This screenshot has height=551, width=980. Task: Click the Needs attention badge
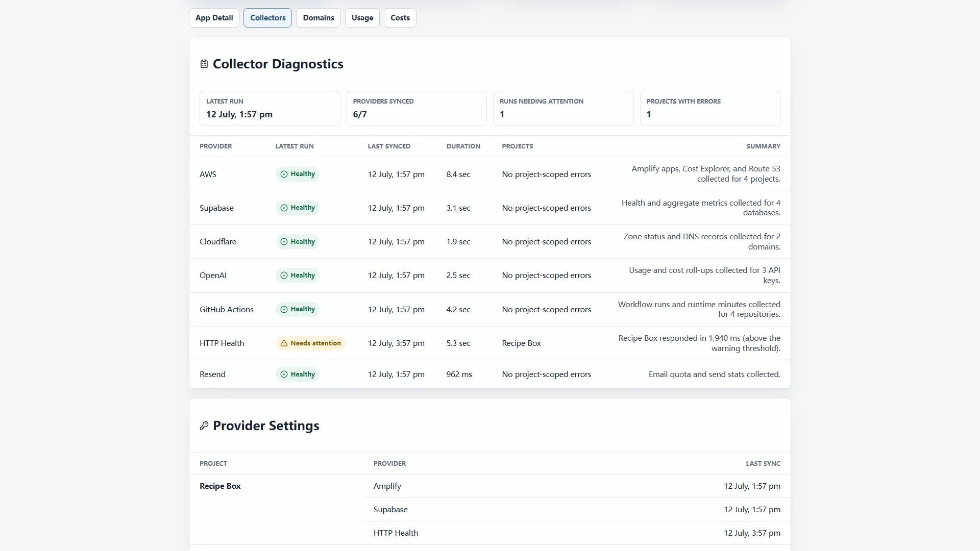point(310,343)
